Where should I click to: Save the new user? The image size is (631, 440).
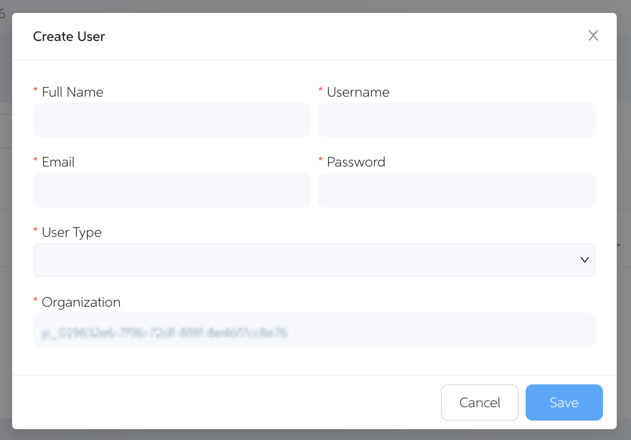pos(564,402)
